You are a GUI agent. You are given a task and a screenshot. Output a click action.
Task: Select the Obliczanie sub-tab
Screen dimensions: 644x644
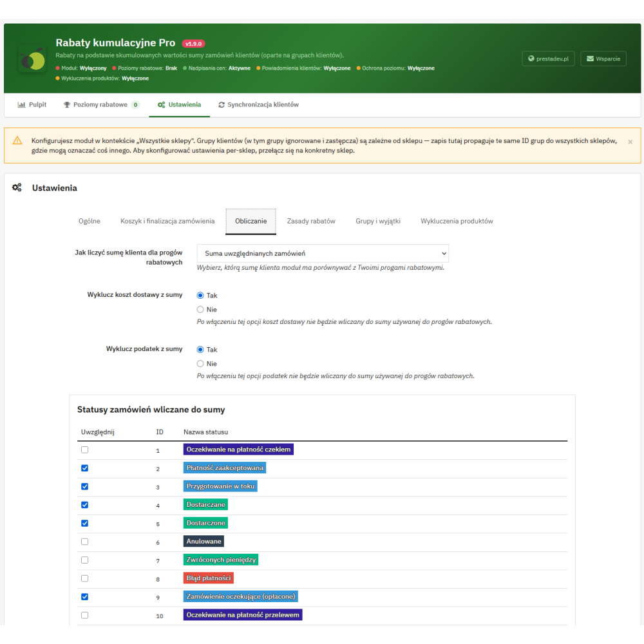pos(251,222)
